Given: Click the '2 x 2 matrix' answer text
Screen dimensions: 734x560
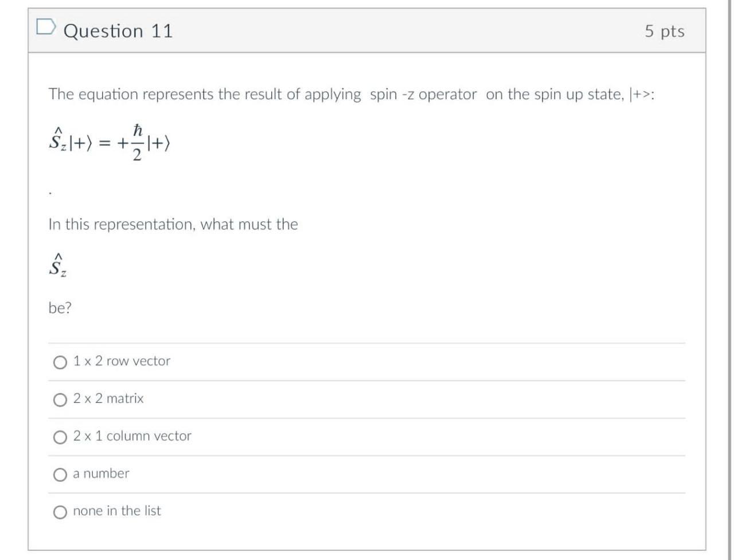Looking at the screenshot, I should click(x=108, y=399).
